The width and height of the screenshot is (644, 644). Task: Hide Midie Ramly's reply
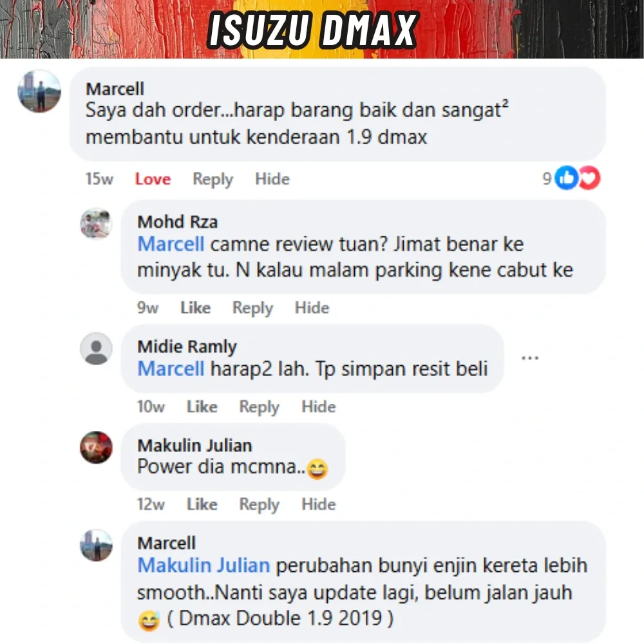(x=319, y=406)
